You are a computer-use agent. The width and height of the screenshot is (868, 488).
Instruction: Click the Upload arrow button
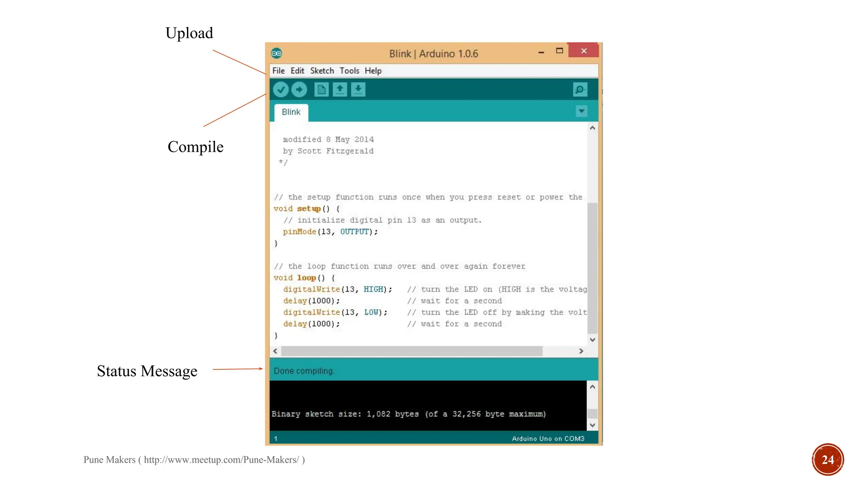(x=299, y=89)
